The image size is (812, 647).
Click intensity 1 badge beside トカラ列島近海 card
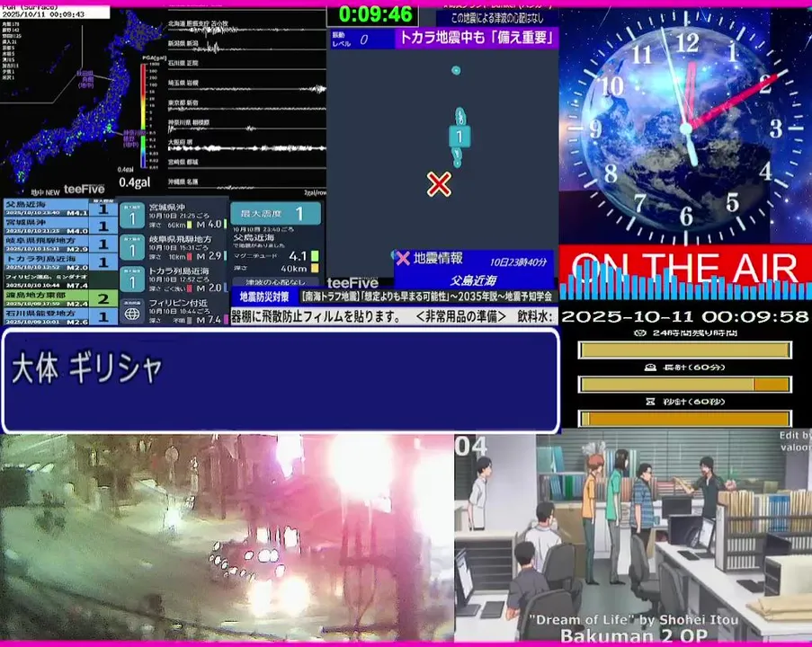coord(132,280)
